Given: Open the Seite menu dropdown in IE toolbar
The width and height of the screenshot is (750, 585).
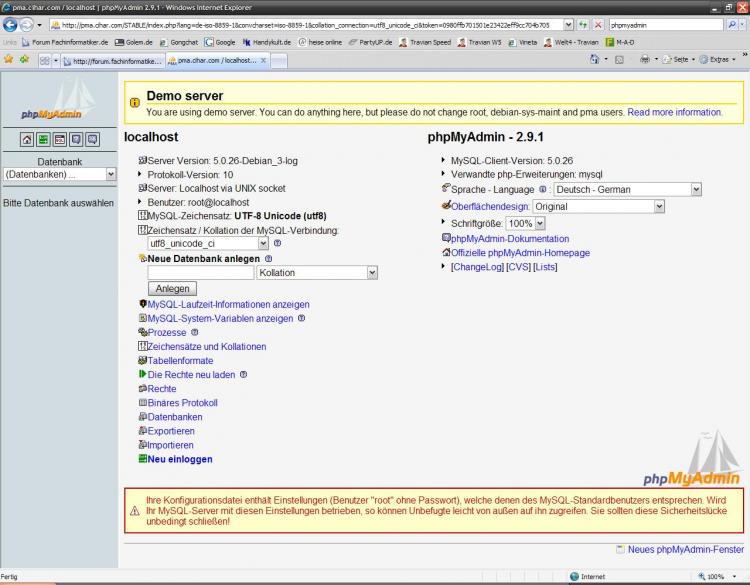Looking at the screenshot, I should [679, 59].
